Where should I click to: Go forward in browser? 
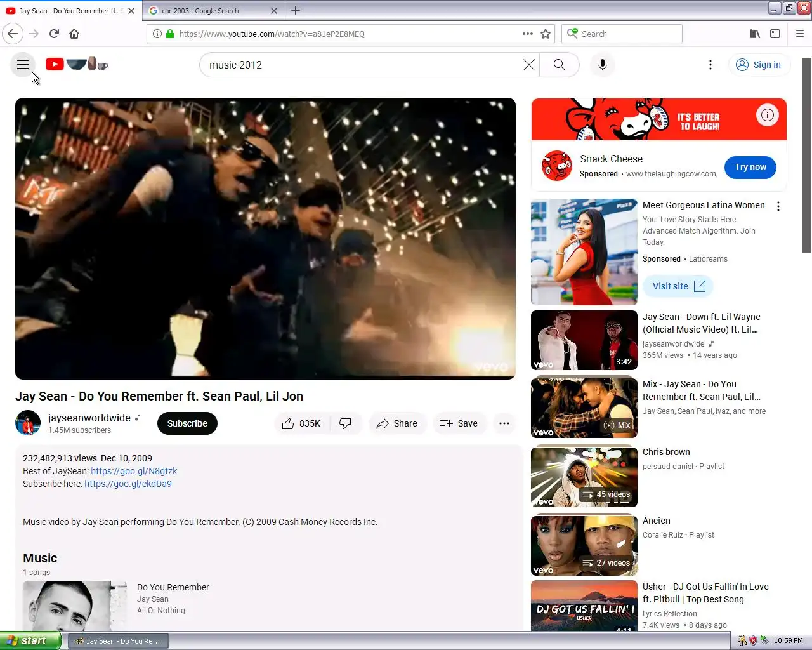[x=34, y=34]
